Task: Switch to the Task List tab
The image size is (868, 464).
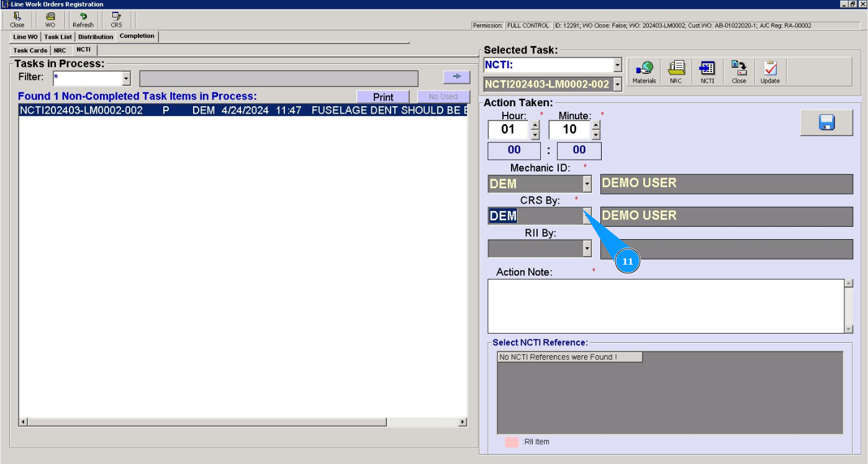Action: (58, 37)
